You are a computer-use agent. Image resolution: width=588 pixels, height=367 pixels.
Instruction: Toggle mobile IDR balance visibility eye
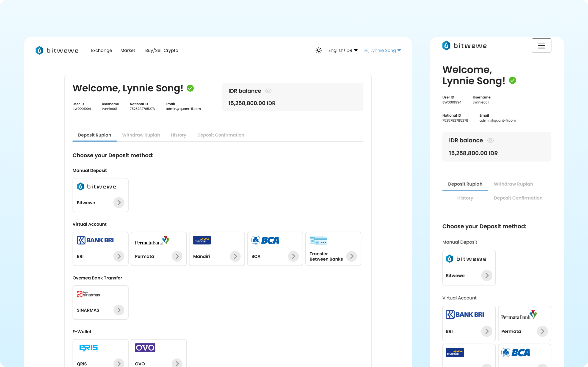pos(490,140)
